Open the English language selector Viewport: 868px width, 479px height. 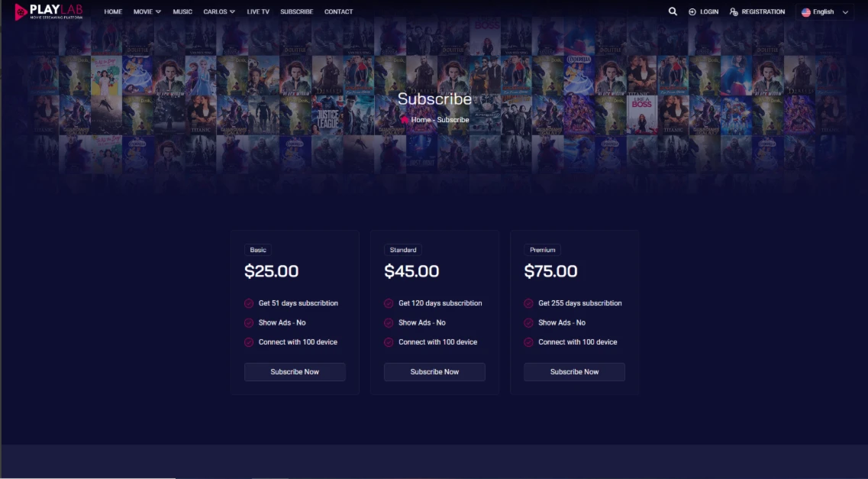pos(824,12)
